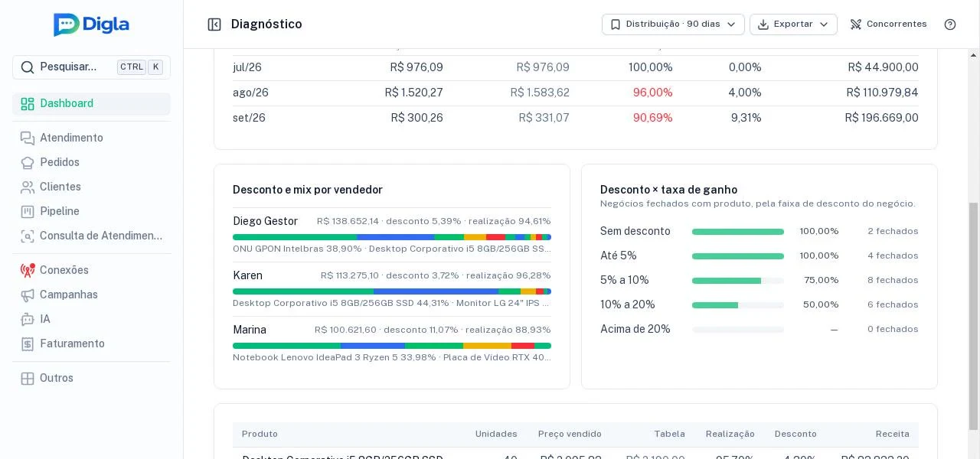Click the red 96,00% value
Screen dimensions: 980x459
point(652,93)
